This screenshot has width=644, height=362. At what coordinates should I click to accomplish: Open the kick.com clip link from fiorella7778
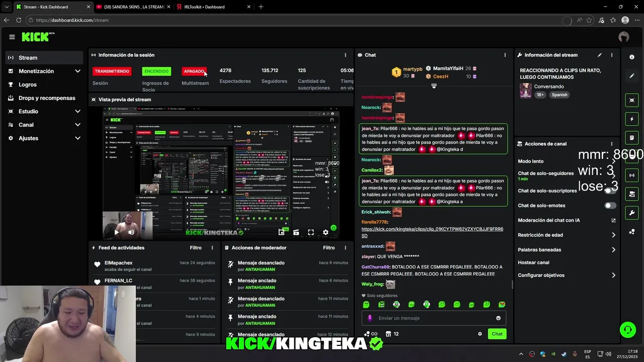pos(432,232)
